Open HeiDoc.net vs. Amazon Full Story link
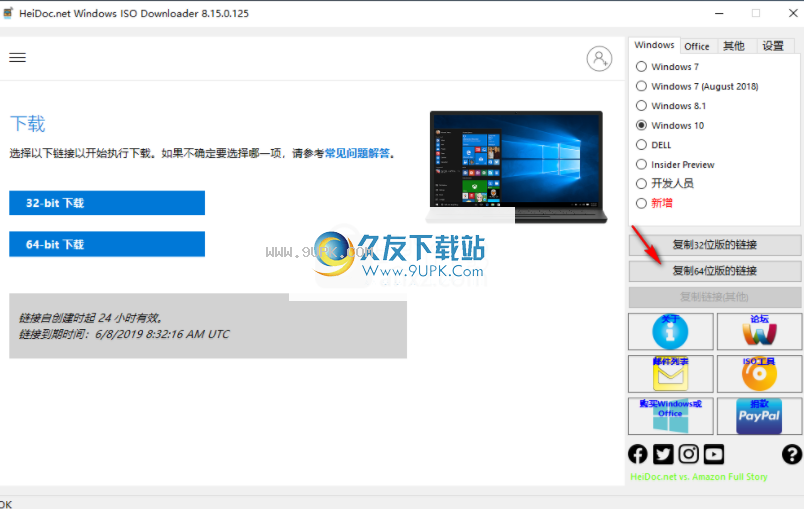 [x=699, y=477]
